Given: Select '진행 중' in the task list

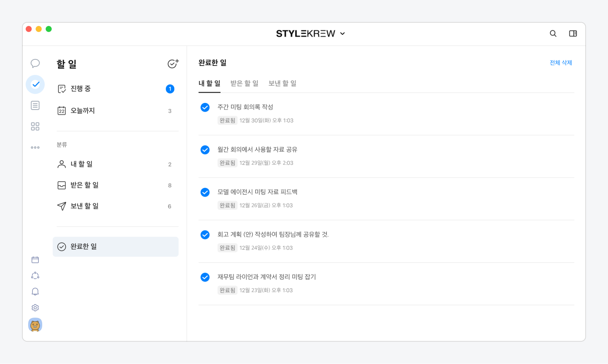Looking at the screenshot, I should [x=81, y=89].
